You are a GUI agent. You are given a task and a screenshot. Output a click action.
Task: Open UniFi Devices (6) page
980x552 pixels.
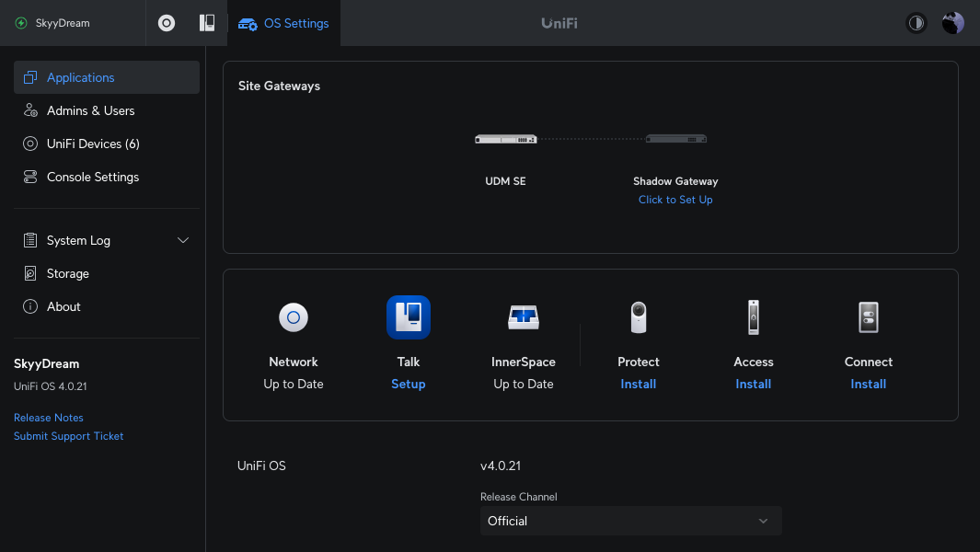tap(93, 144)
